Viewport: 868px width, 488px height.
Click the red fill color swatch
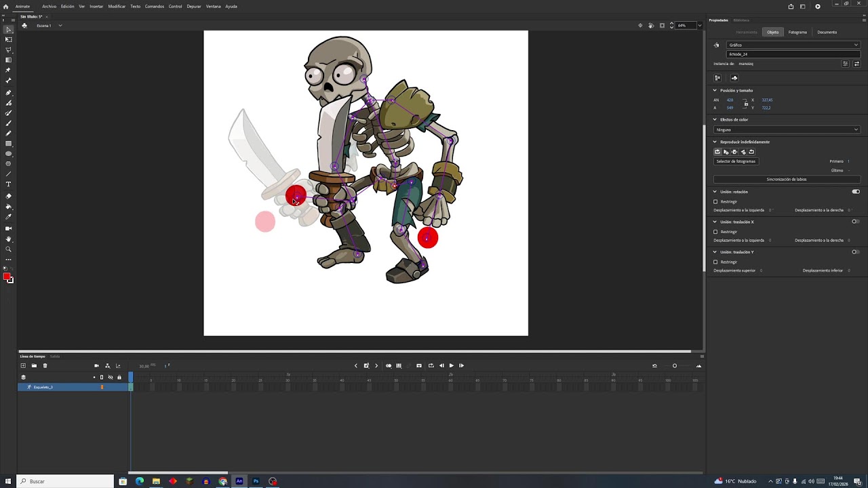pos(7,276)
